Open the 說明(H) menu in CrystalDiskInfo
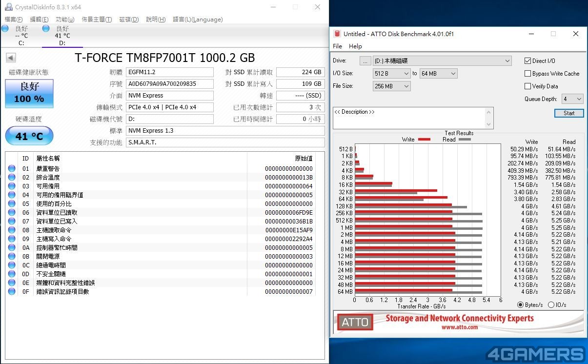This screenshot has width=588, height=364. pyautogui.click(x=156, y=20)
